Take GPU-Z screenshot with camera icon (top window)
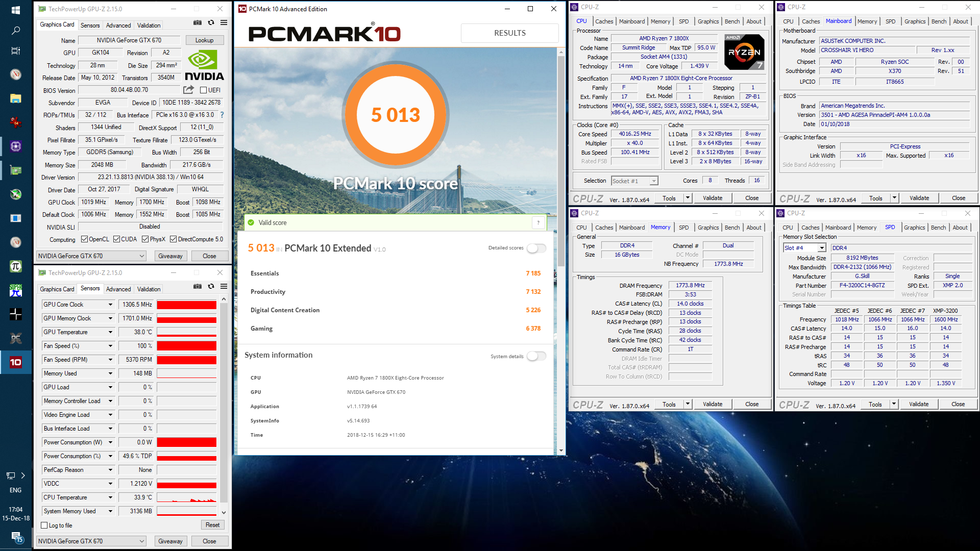This screenshot has width=980, height=551. tap(197, 23)
